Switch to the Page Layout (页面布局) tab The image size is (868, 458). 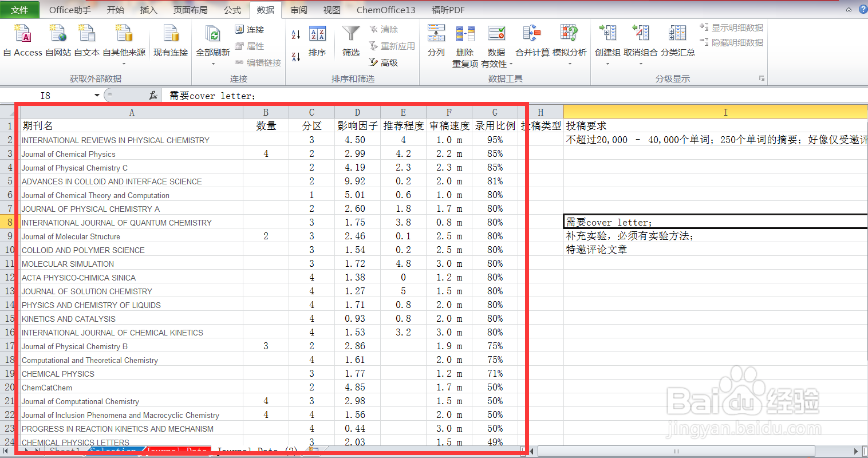click(x=191, y=10)
